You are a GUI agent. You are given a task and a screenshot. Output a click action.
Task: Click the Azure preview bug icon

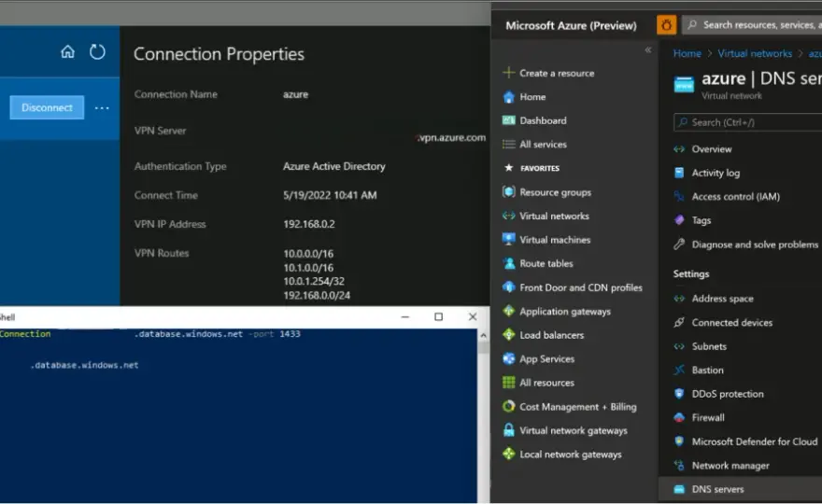[x=666, y=24]
